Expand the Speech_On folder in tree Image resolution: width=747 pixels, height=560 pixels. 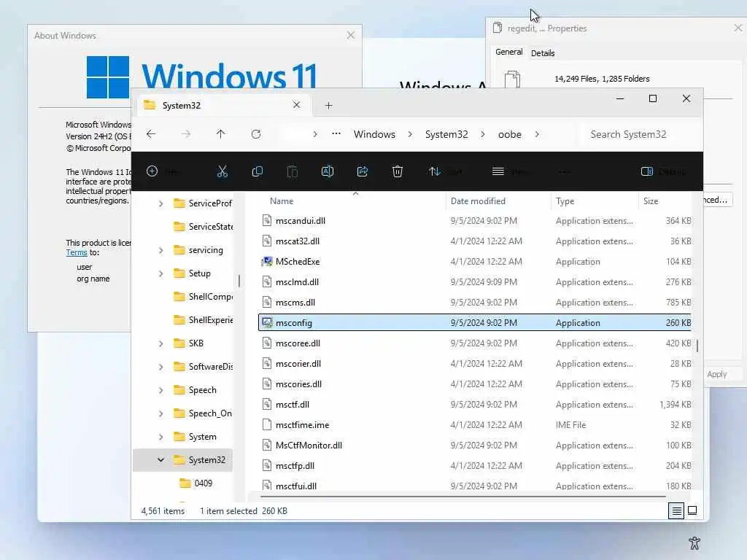pos(161,414)
